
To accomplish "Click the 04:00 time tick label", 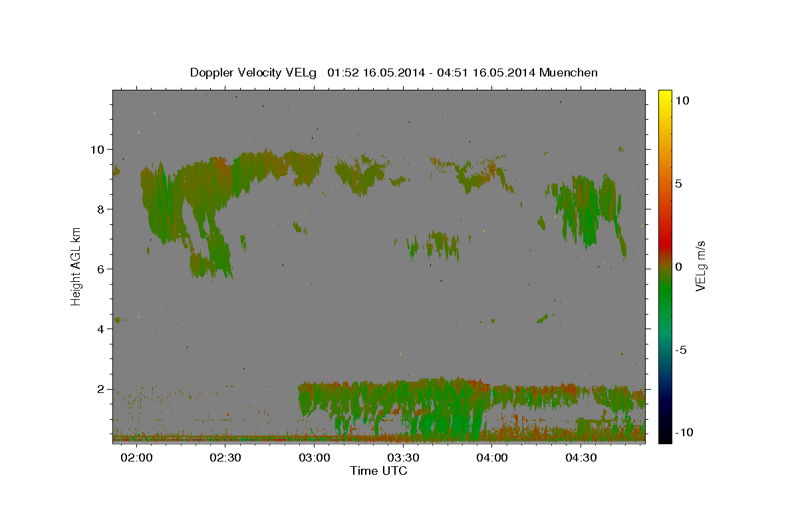I will 492,458.
